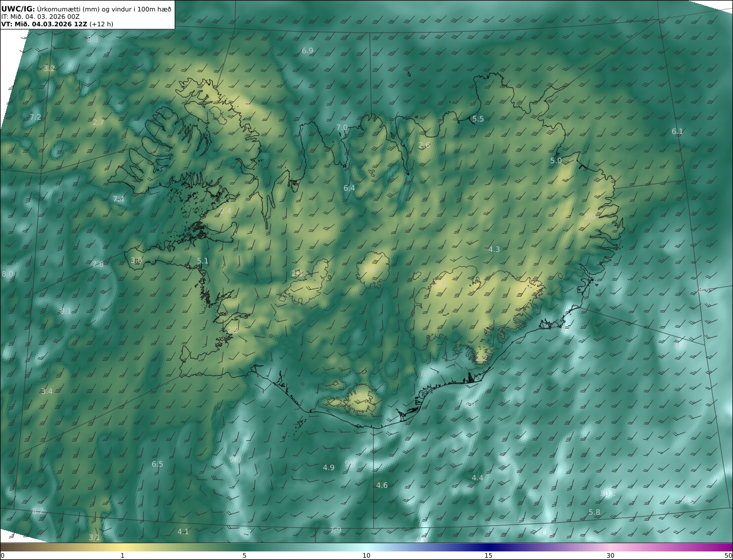This screenshot has height=560, width=733.
Task: Click the 6.4 value on the map
Action: pyautogui.click(x=349, y=188)
